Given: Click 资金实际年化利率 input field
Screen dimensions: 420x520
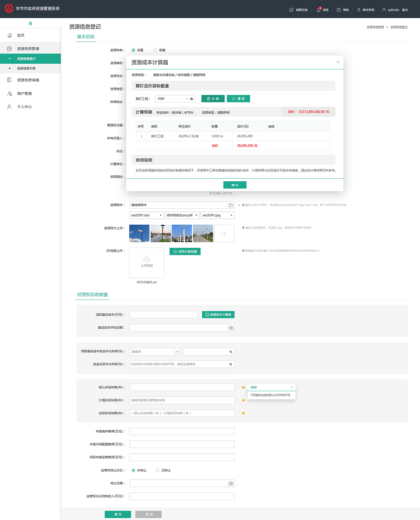Looking at the screenshot, I should (182, 364).
